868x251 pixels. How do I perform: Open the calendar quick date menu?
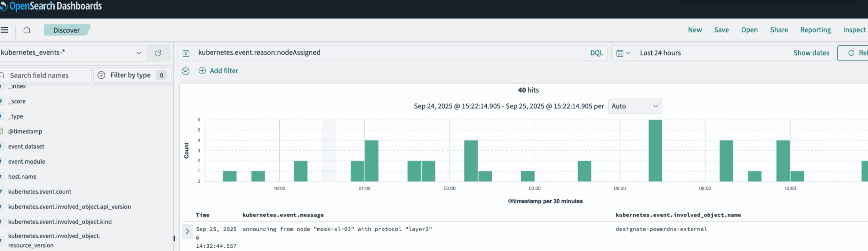coord(623,53)
